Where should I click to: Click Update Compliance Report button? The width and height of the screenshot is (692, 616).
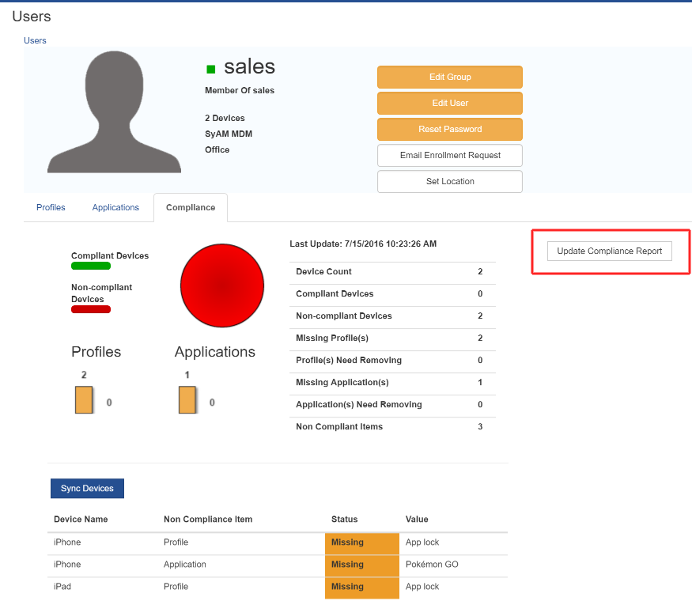click(609, 251)
